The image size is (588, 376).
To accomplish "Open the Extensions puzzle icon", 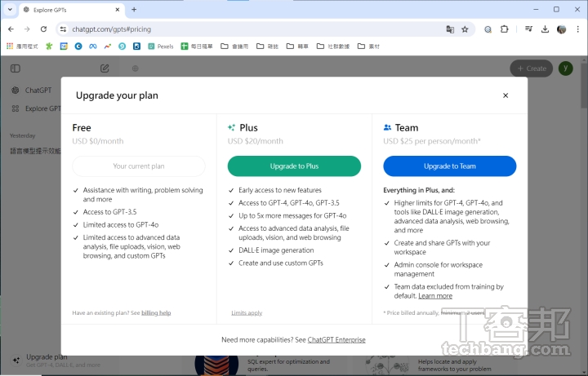I will point(505,29).
